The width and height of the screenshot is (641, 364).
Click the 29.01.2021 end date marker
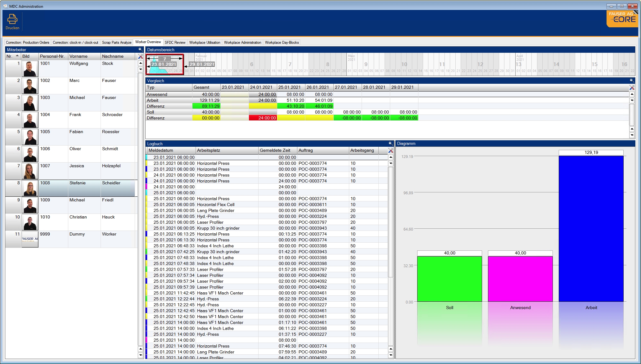coord(202,64)
